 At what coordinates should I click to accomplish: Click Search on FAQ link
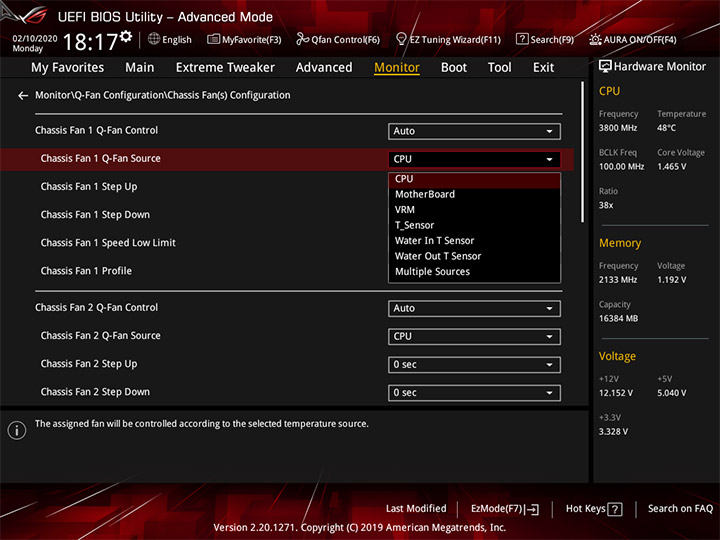click(681, 509)
